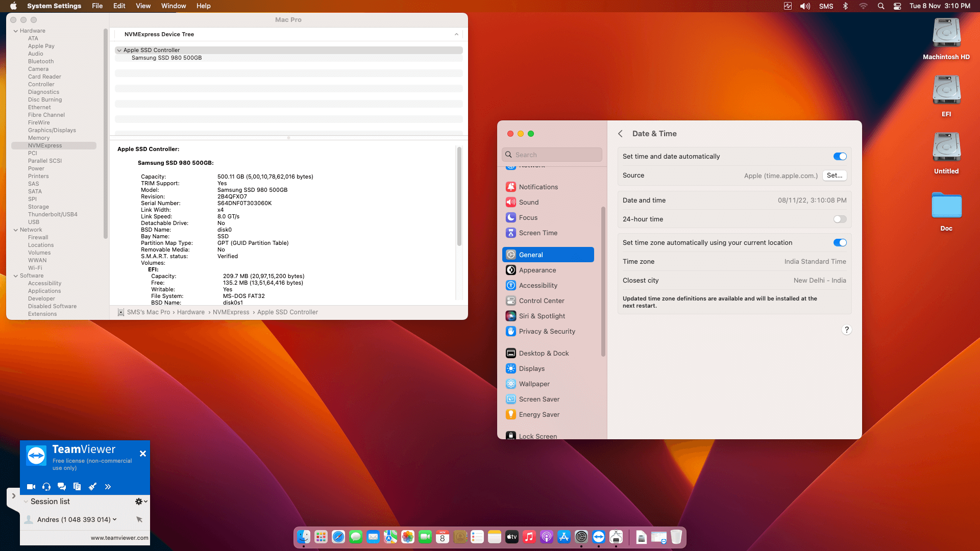Screen dimensions: 980x551
Task: Select General in the settings sidebar
Action: 548,255
